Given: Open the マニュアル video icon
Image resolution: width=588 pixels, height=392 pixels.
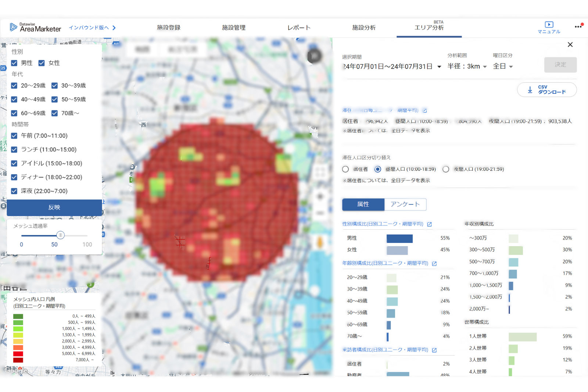Looking at the screenshot, I should 549,25.
